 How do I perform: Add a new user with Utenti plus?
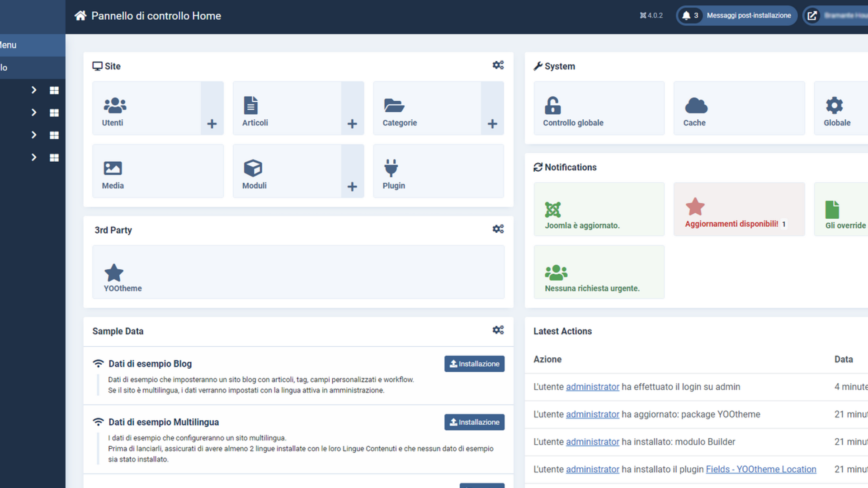pyautogui.click(x=212, y=108)
